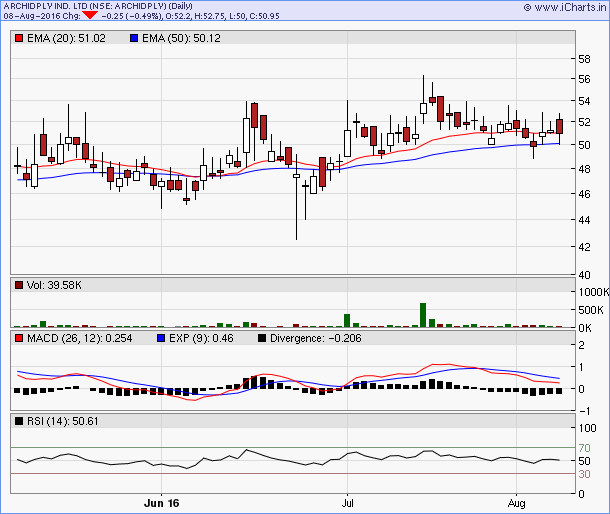Click the green 70 RSI overbought label
Image resolution: width=610 pixels, height=514 pixels.
(584, 448)
